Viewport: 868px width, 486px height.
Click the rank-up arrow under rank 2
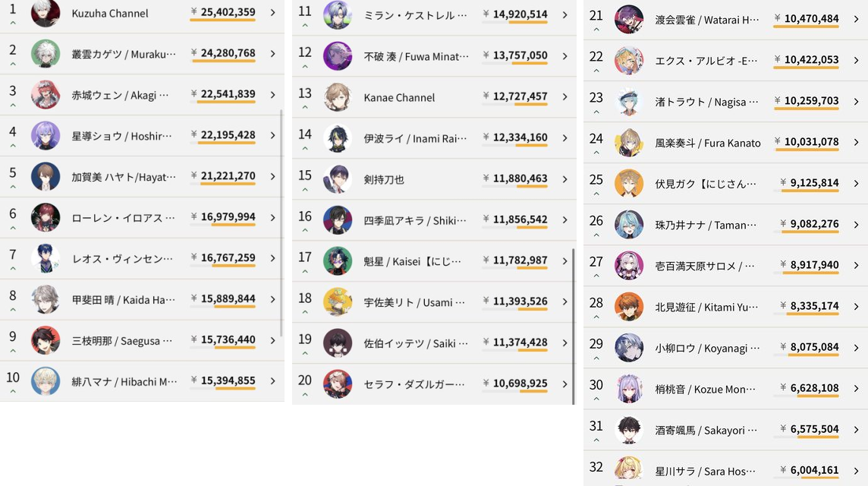(13, 65)
